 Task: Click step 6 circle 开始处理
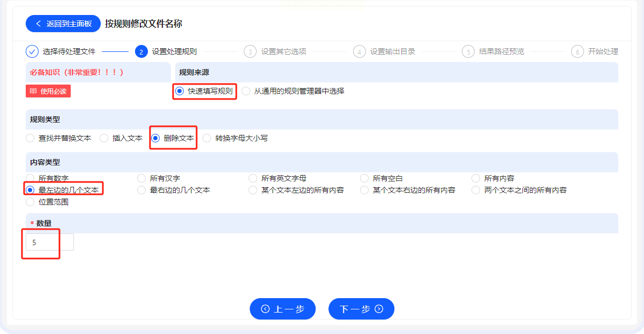click(x=578, y=51)
